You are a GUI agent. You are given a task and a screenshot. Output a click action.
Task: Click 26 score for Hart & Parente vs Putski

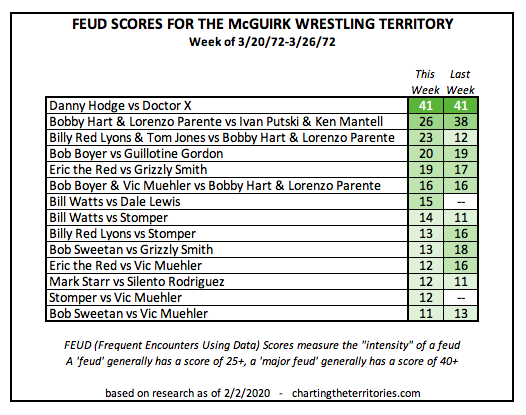point(426,121)
